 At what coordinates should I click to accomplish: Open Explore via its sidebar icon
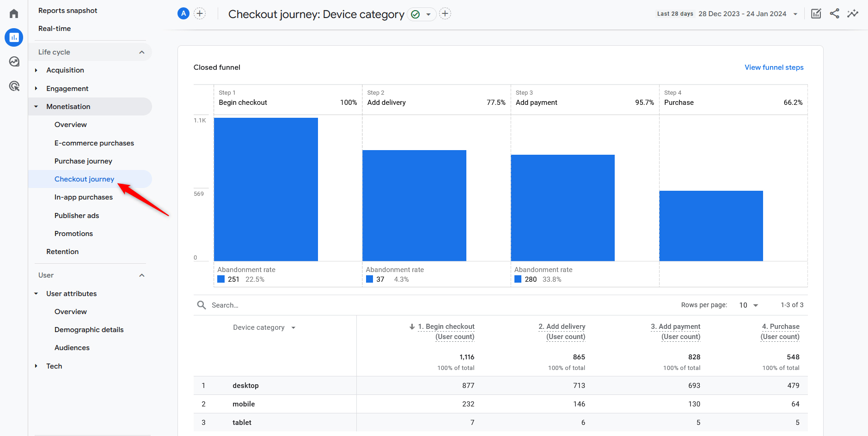point(13,61)
